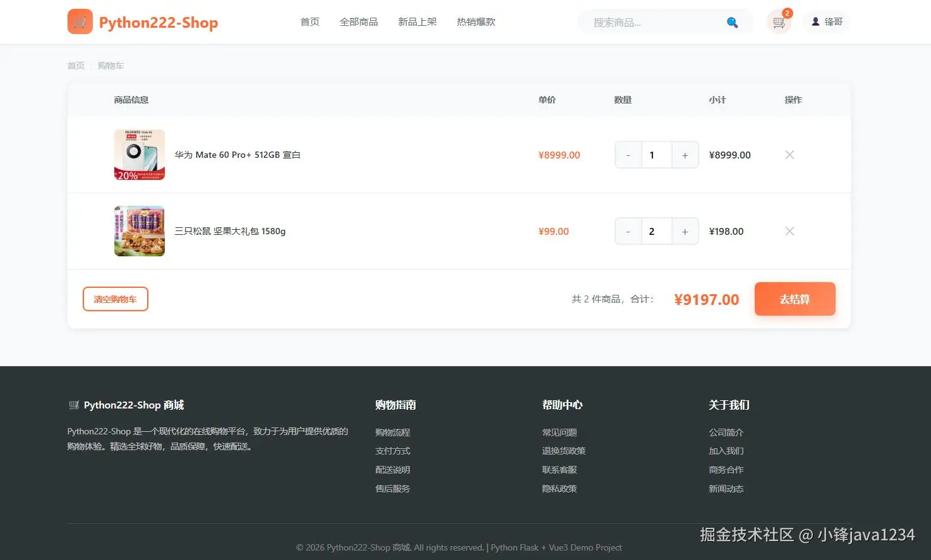
Task: Click the 商品信息 column header
Action: pyautogui.click(x=131, y=100)
